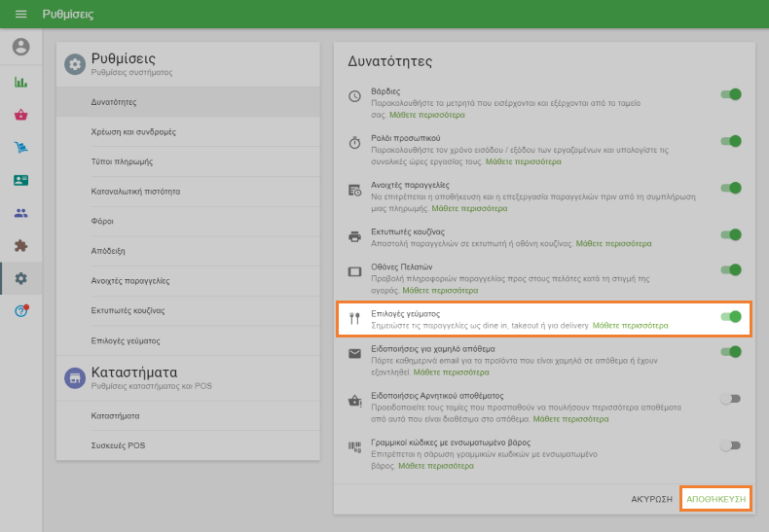Open the items shopping basket icon
Image resolution: width=769 pixels, height=532 pixels.
click(20, 115)
